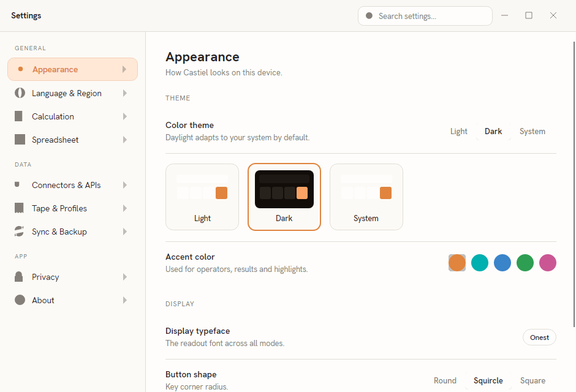Click the search icon in search box
Screen dimensions: 576x392
point(369,16)
